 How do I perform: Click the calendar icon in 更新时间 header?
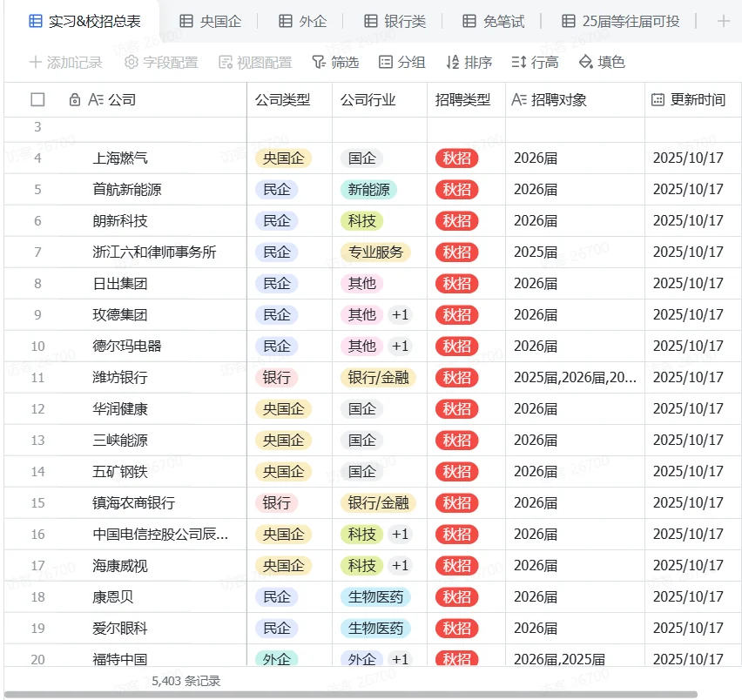click(x=658, y=100)
